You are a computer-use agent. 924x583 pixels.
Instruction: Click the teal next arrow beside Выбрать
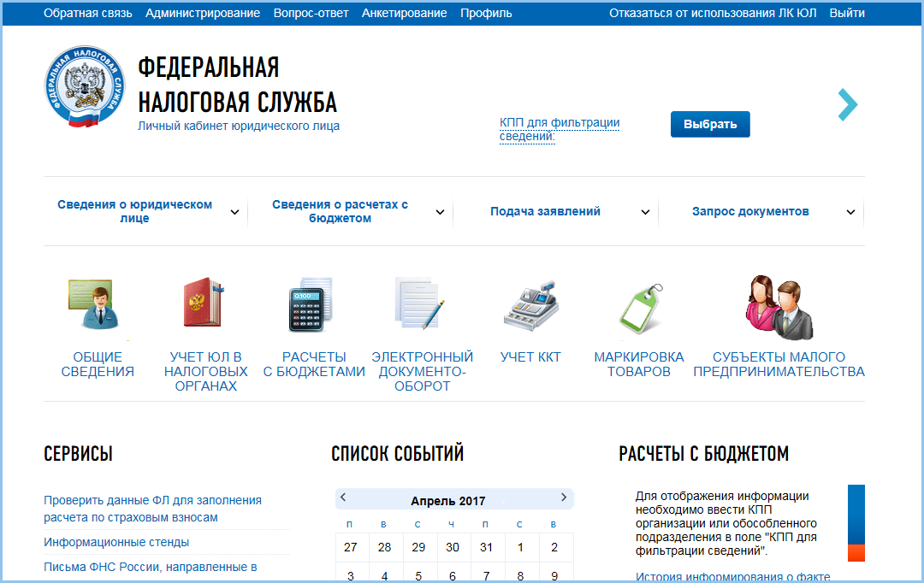click(x=848, y=105)
